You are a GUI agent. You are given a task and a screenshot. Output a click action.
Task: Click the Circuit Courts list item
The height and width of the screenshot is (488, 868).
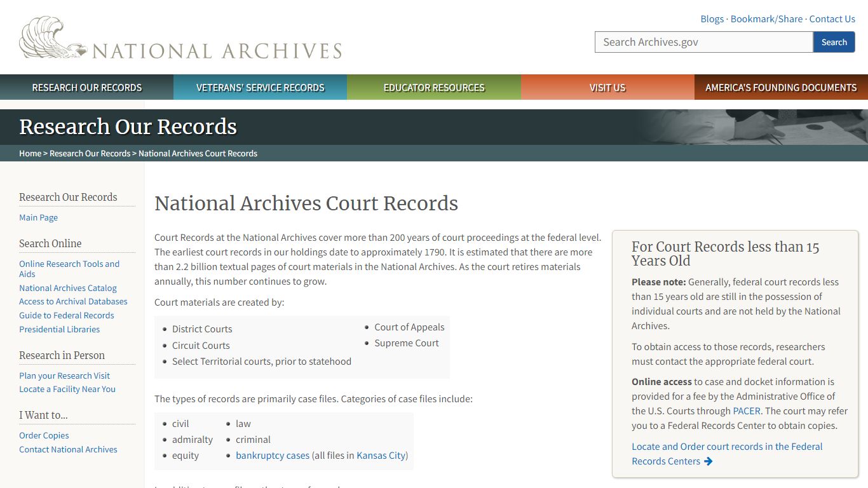coord(201,346)
